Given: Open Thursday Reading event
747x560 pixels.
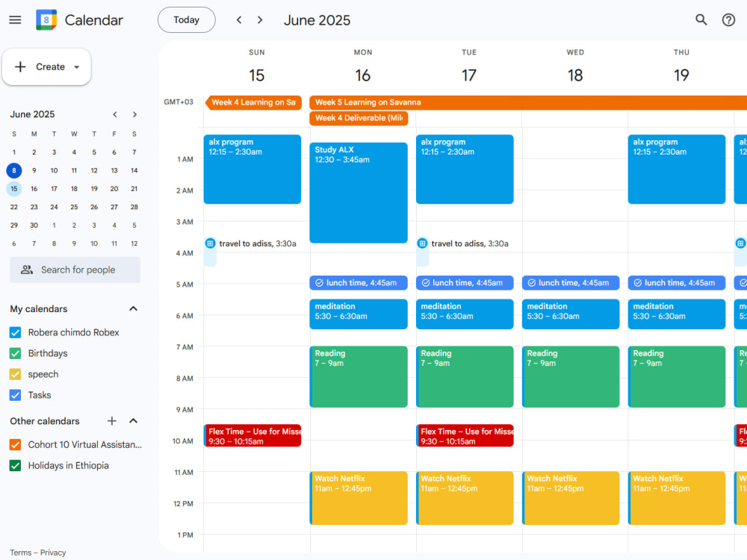Looking at the screenshot, I should coord(677,376).
